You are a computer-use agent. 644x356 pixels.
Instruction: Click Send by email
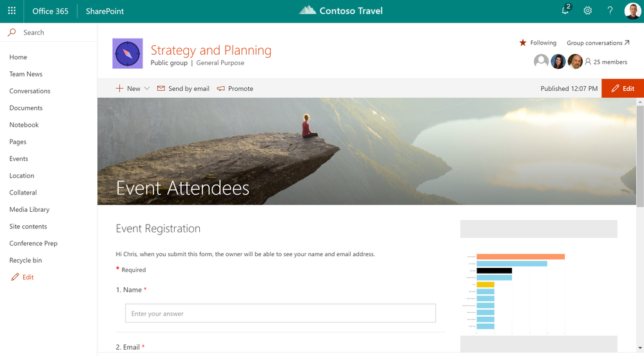click(x=183, y=89)
